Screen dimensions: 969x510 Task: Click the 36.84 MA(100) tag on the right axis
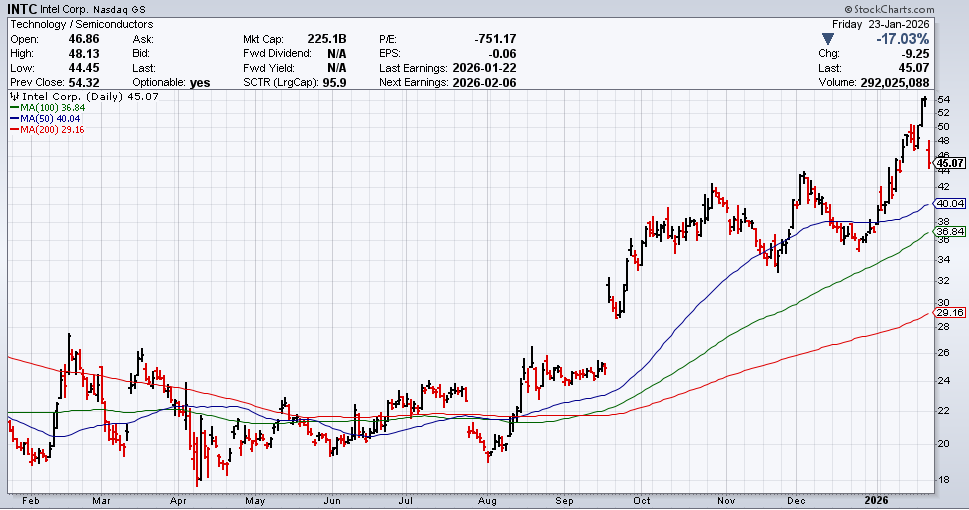(x=949, y=232)
